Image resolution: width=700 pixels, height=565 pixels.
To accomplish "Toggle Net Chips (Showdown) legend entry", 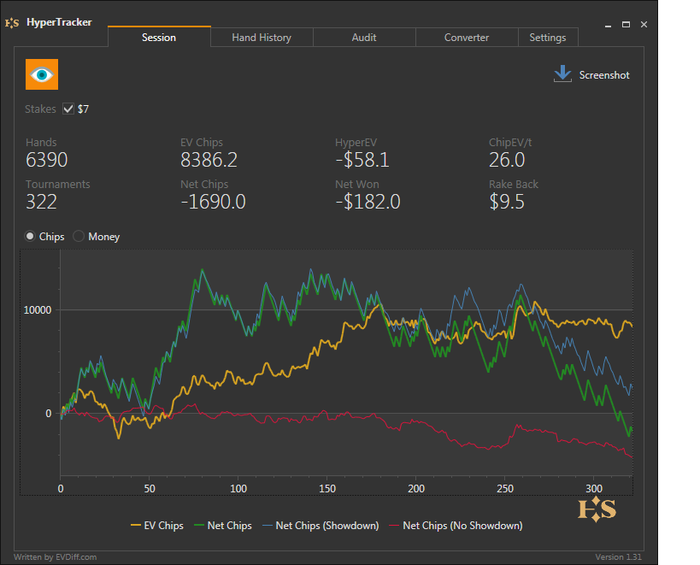I will pos(320,525).
